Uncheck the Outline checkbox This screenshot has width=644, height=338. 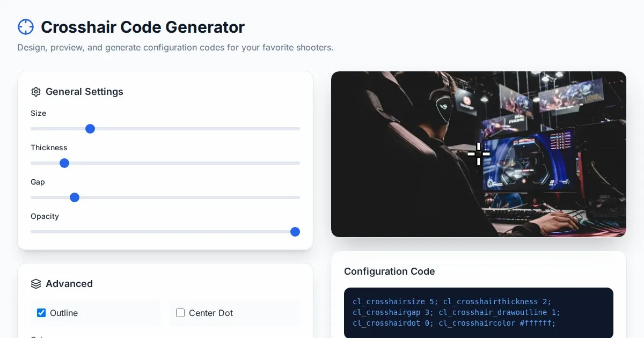click(41, 313)
